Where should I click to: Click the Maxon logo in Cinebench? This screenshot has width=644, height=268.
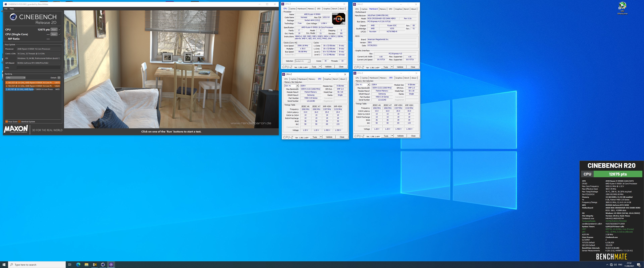(x=16, y=129)
